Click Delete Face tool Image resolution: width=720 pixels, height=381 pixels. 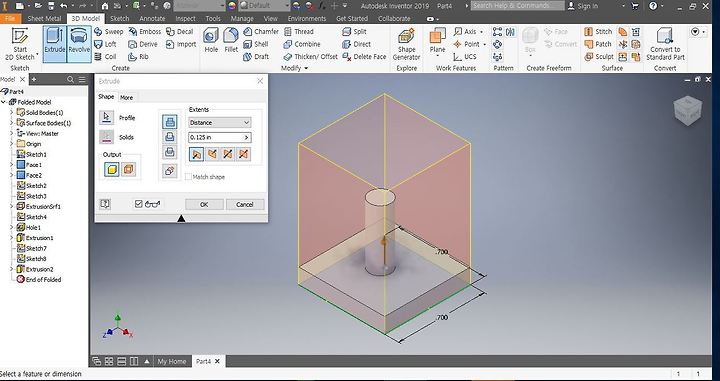pos(364,56)
